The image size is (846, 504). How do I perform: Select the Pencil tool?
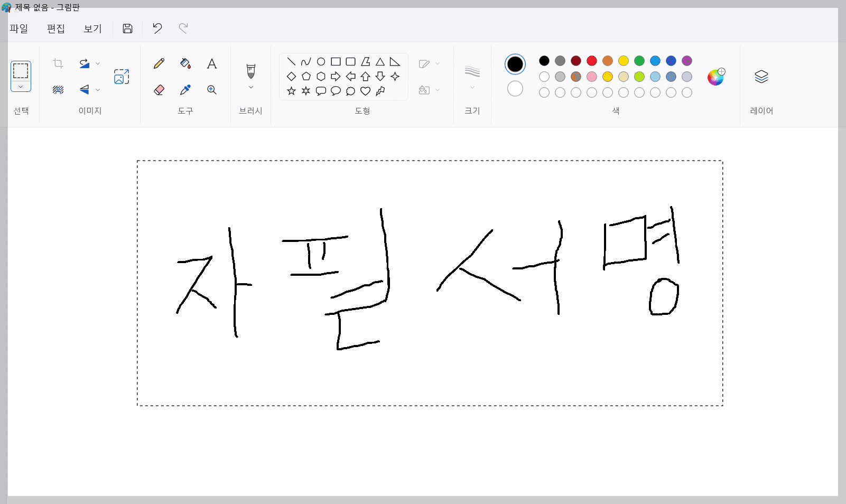pos(159,63)
